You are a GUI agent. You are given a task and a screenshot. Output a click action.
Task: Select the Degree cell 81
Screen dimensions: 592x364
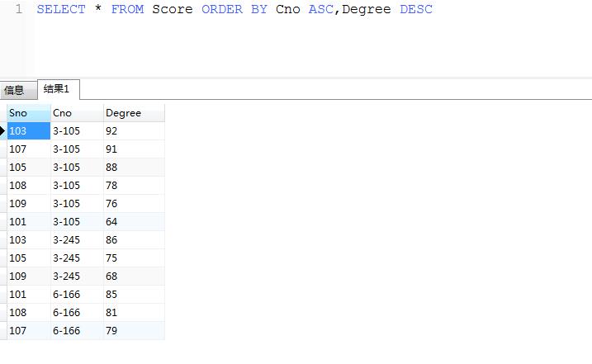coord(134,312)
